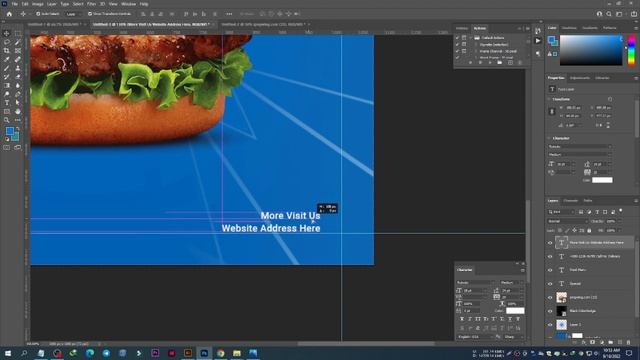Click color swatch in Properties Character section

point(602,180)
